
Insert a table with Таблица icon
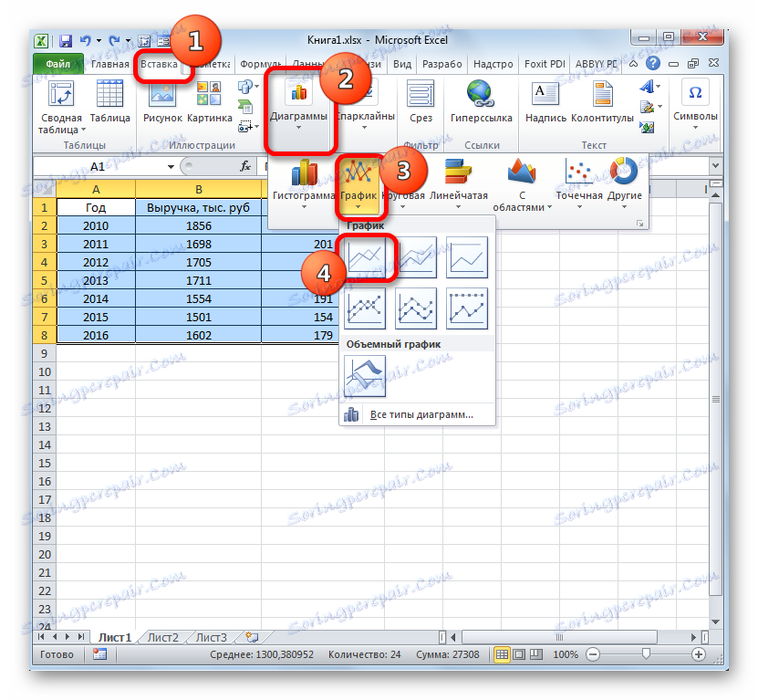[x=110, y=101]
